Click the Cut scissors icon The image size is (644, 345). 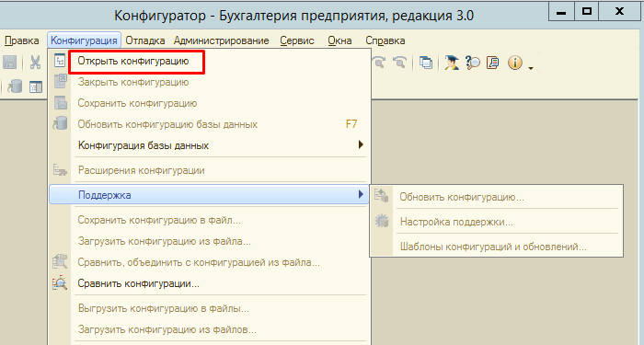pyautogui.click(x=35, y=62)
